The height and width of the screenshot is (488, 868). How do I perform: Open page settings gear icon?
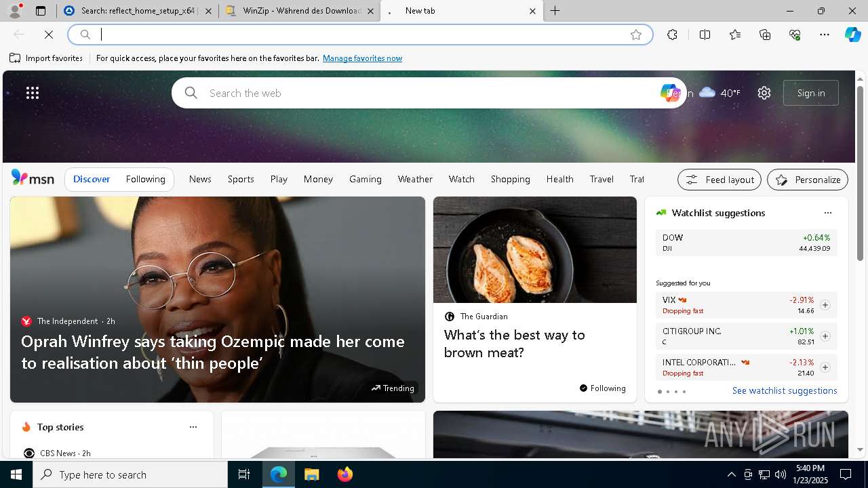pyautogui.click(x=764, y=93)
